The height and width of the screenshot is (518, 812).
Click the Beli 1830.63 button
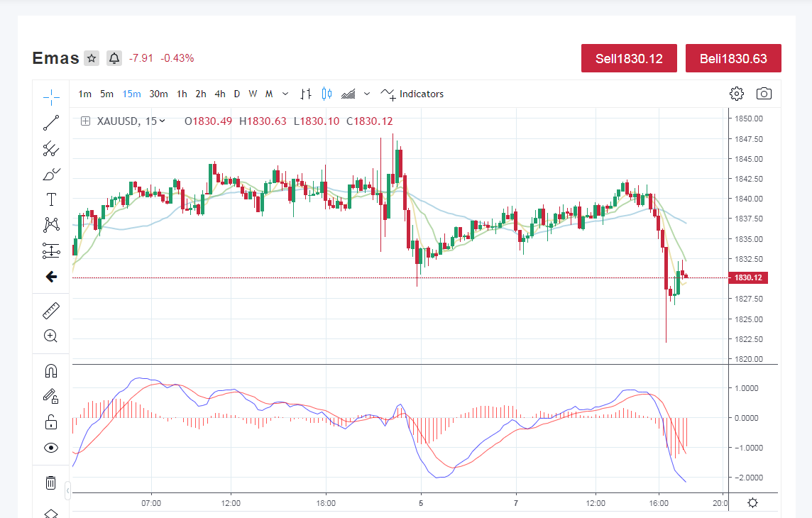(733, 58)
